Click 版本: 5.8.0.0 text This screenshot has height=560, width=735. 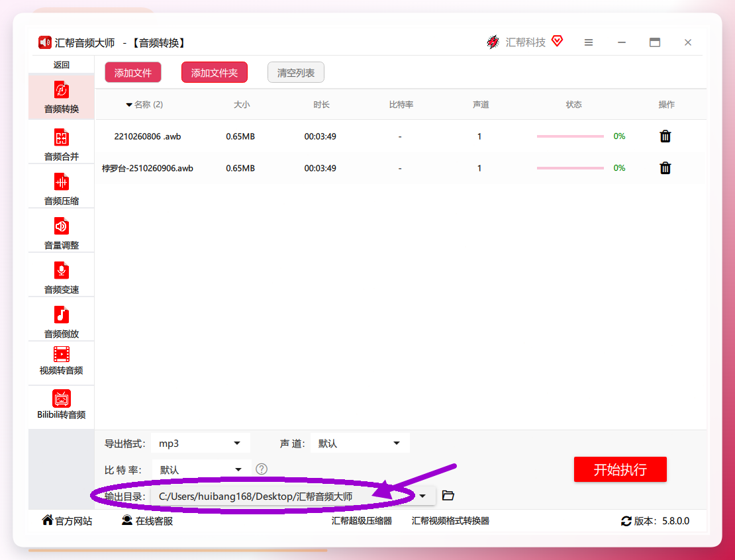click(x=662, y=521)
